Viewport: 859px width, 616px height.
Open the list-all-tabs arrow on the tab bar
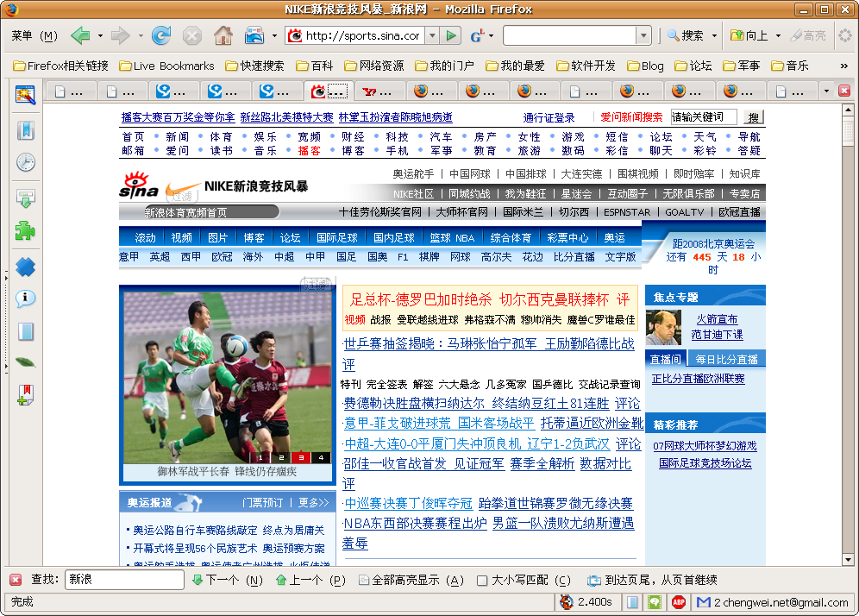tap(827, 91)
